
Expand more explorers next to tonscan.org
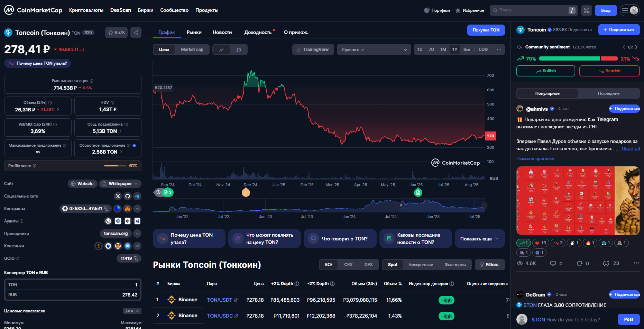(x=137, y=234)
